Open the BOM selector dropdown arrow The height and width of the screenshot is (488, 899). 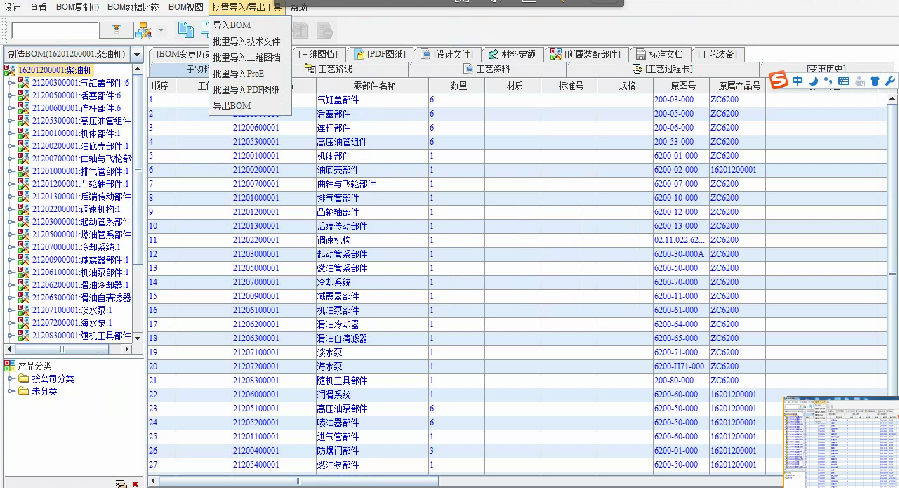click(137, 54)
